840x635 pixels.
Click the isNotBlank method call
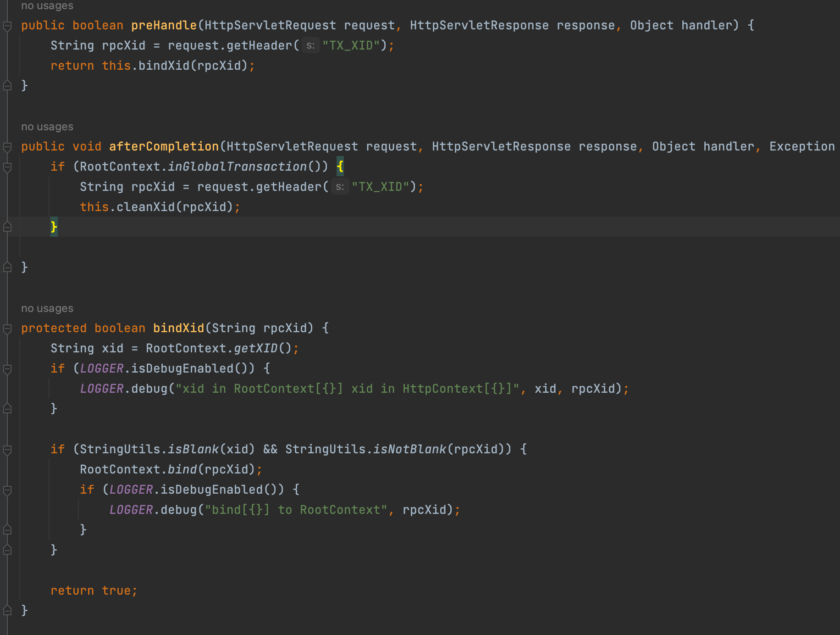(409, 449)
